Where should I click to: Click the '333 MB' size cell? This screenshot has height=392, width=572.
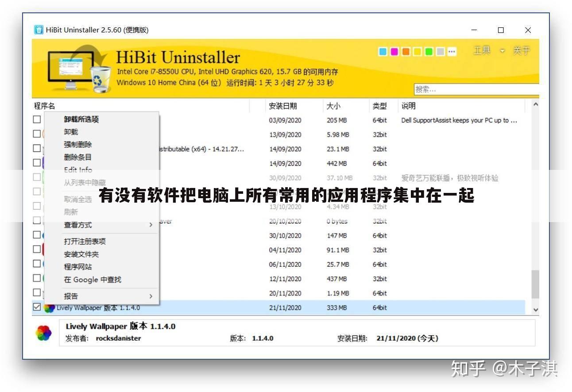[337, 307]
